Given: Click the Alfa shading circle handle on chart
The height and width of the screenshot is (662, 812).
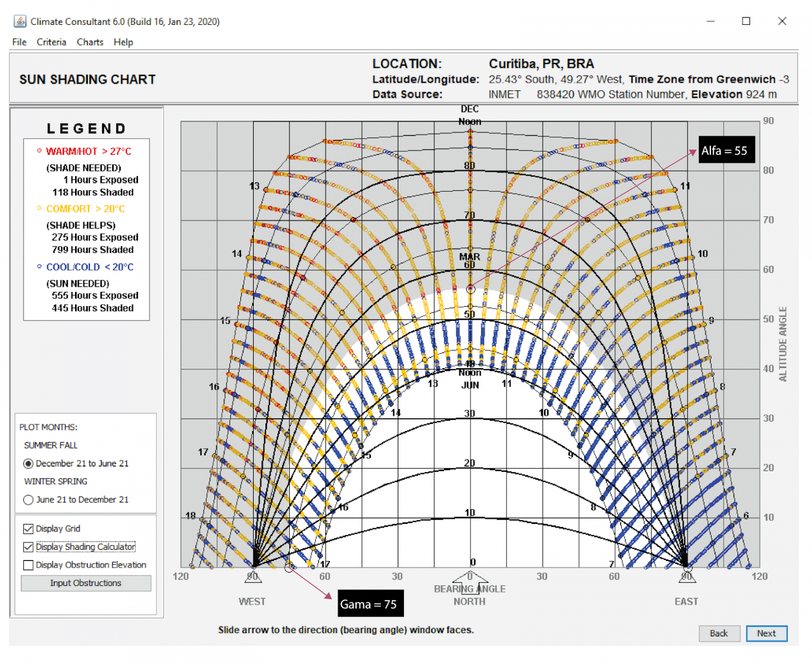Looking at the screenshot, I should point(470,289).
